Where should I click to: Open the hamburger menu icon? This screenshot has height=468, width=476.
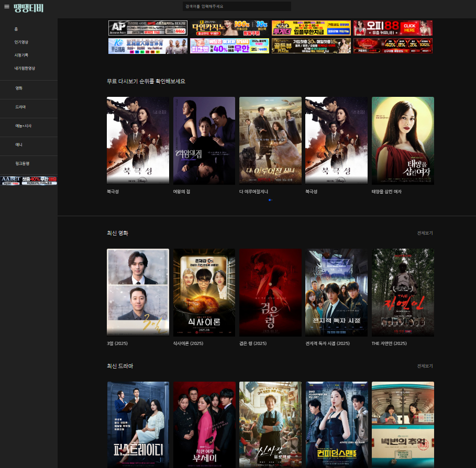coord(7,7)
